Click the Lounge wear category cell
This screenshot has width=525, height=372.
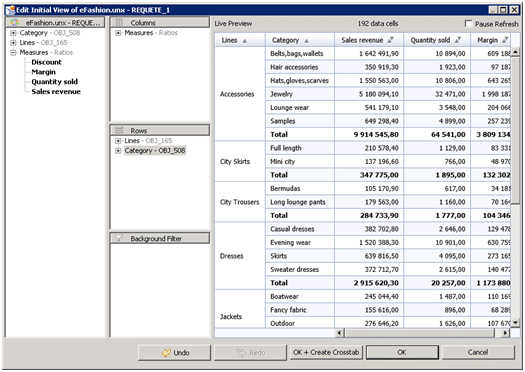[x=300, y=107]
